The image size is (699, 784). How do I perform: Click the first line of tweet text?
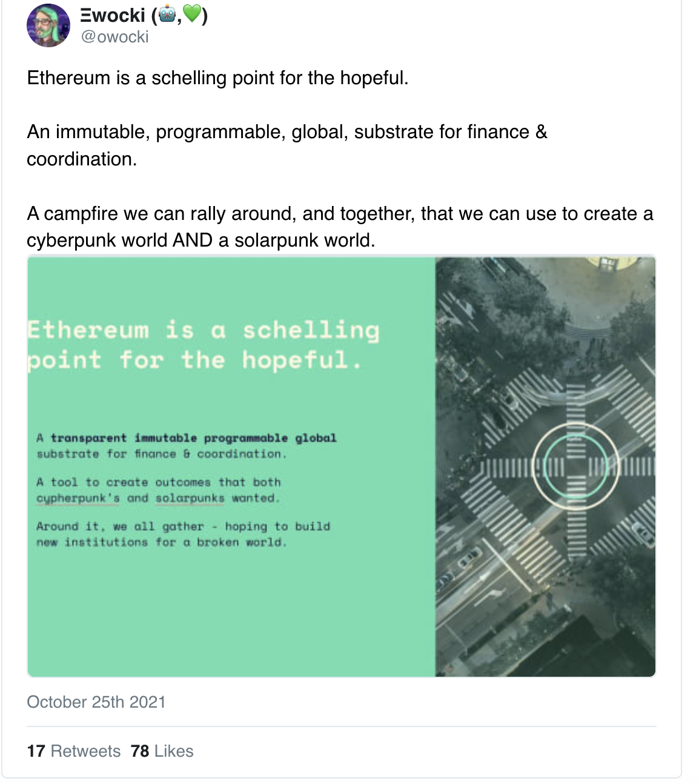218,78
